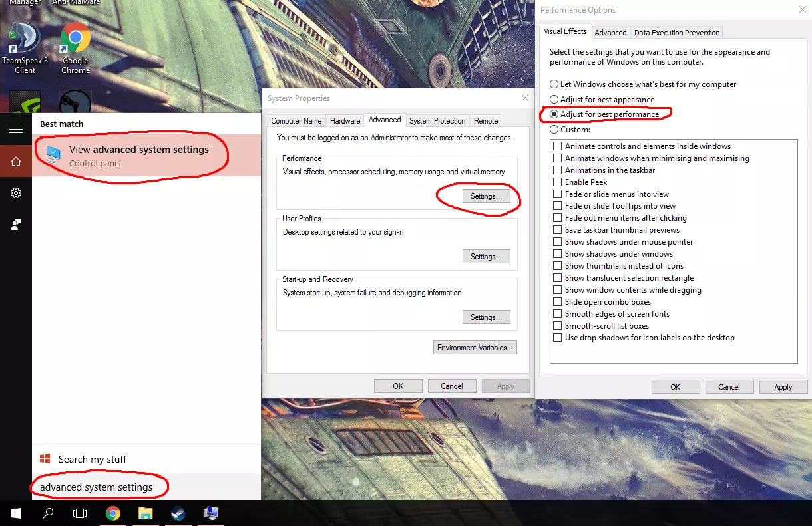Click the settings gear in Start sidebar
The width and height of the screenshot is (812, 526).
click(x=16, y=193)
